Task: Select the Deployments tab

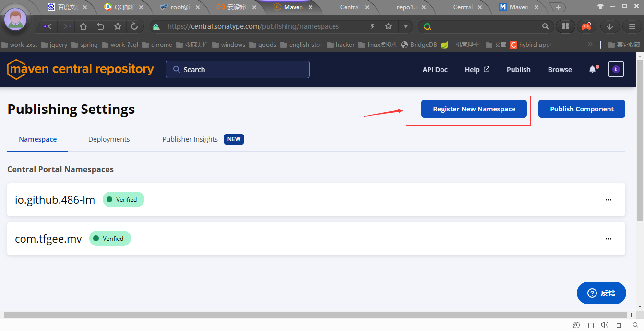Action: pos(109,139)
